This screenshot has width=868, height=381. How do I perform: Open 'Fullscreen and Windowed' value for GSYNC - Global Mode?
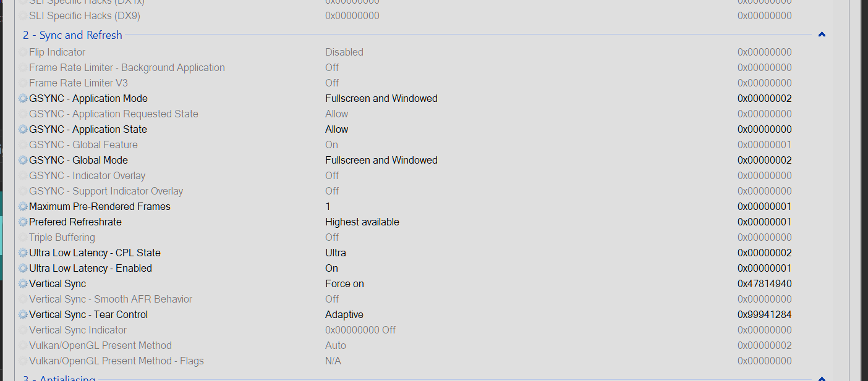[381, 161]
